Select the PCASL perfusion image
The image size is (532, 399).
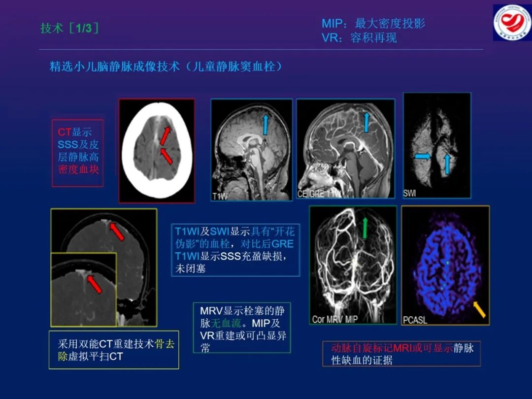click(x=445, y=266)
